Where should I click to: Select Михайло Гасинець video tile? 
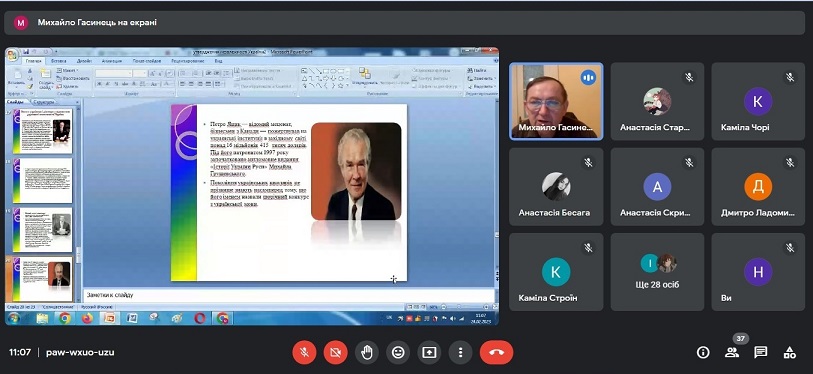[x=556, y=101]
